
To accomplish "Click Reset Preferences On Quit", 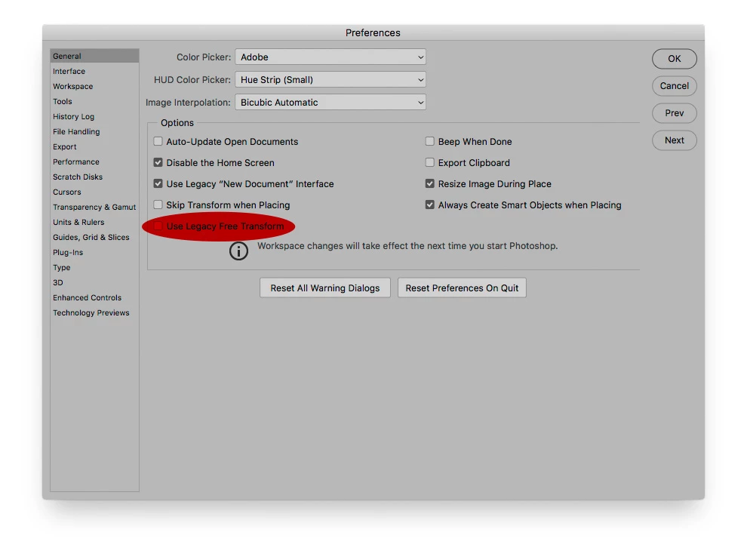I will (462, 288).
